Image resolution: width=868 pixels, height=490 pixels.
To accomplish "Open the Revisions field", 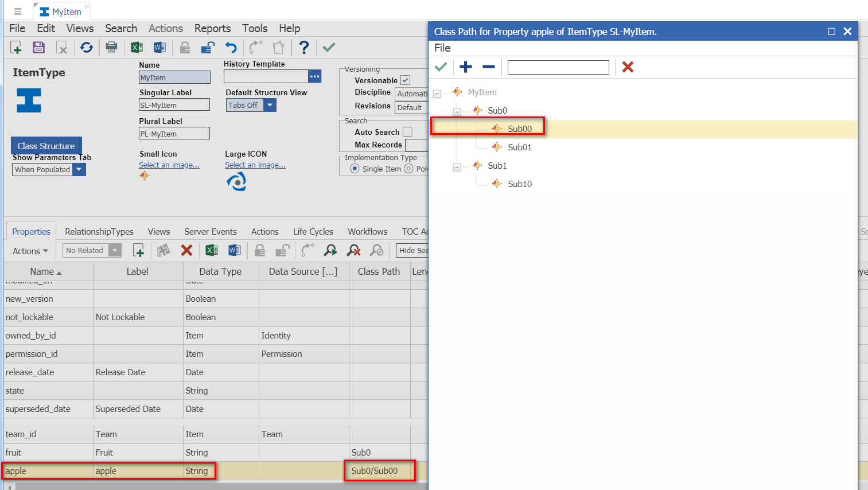I will click(412, 107).
